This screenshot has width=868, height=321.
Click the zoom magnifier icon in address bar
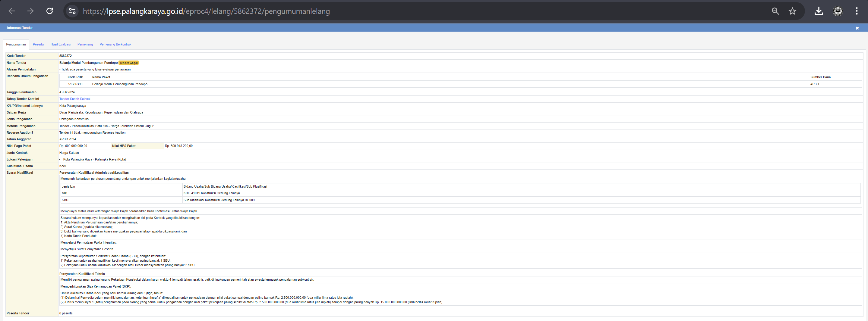(775, 11)
